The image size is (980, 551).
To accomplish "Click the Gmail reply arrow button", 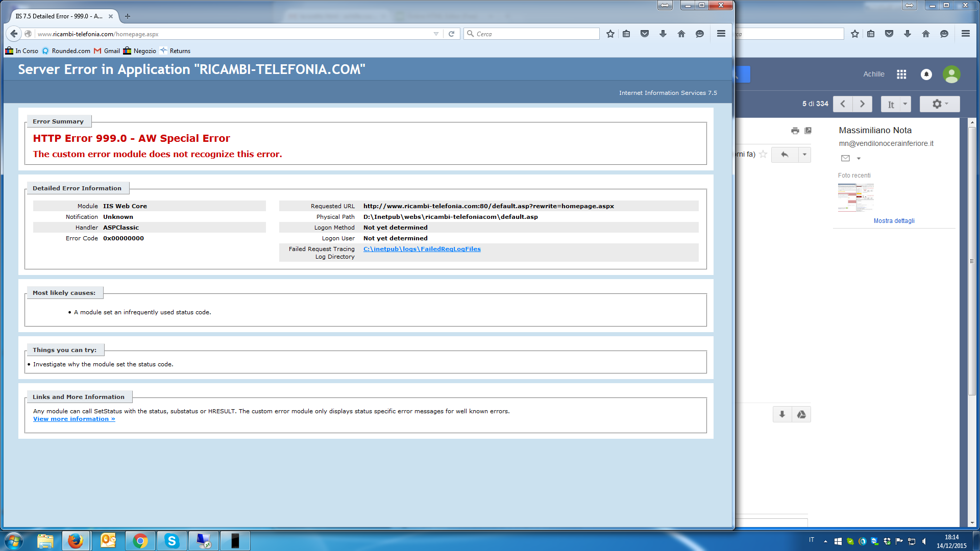I will pos(785,155).
